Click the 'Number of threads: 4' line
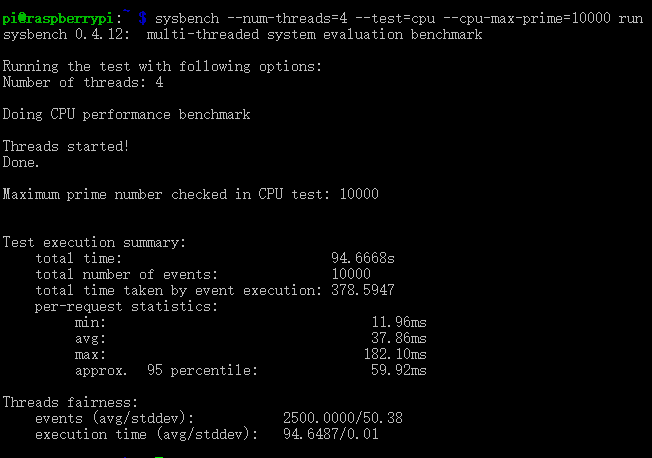Screen dimensions: 652x458 (83, 82)
